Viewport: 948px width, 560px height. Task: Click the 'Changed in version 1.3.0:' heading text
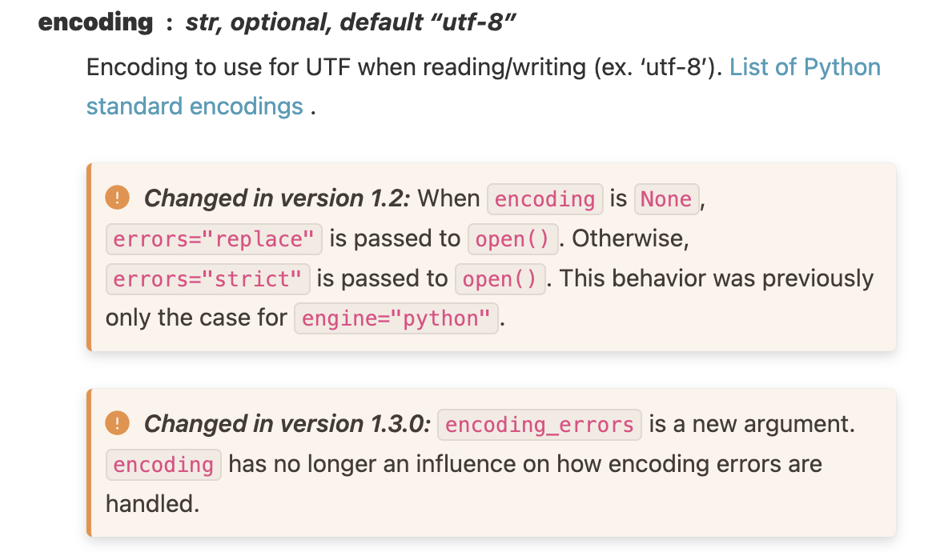pyautogui.click(x=287, y=423)
